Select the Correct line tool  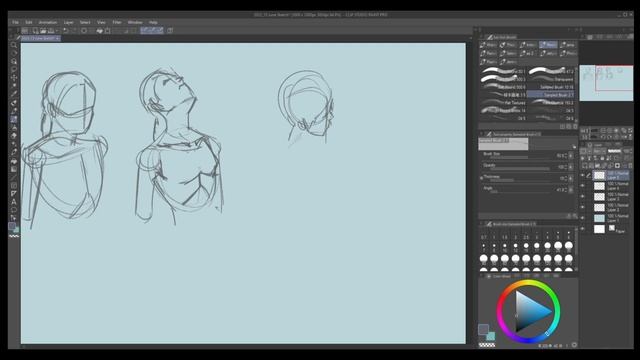coord(13,218)
